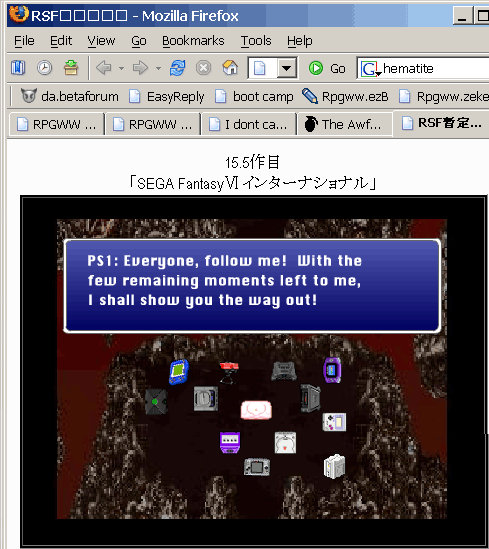Click the 'PS1: Everyone, follow me!' dialogue box
The height and width of the screenshot is (549, 489).
(x=252, y=286)
